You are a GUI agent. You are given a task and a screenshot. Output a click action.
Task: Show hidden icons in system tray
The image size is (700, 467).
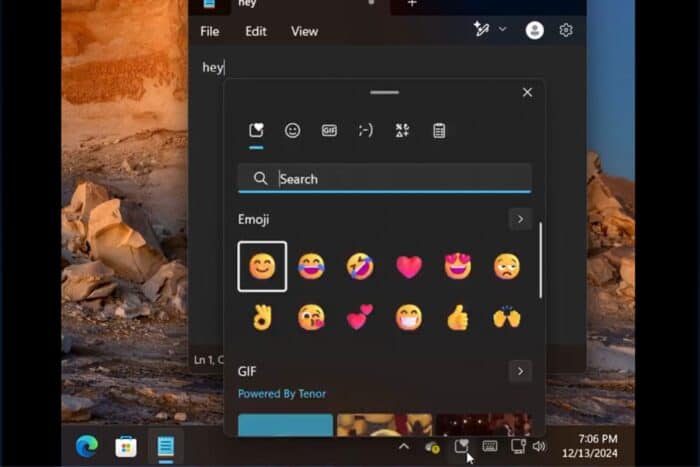coord(404,446)
